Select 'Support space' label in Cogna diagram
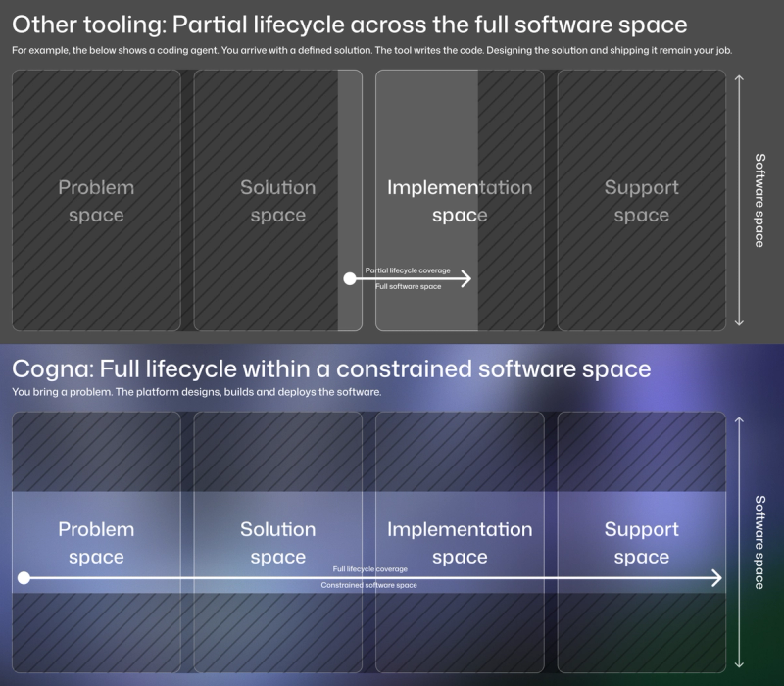This screenshot has width=784, height=686. pyautogui.click(x=642, y=543)
